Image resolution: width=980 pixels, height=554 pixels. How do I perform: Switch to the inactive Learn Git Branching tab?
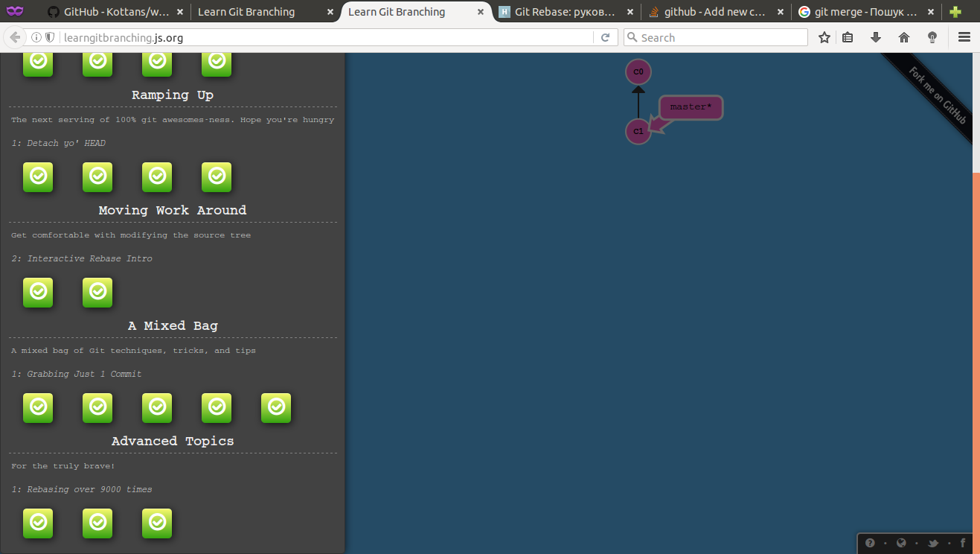click(266, 12)
